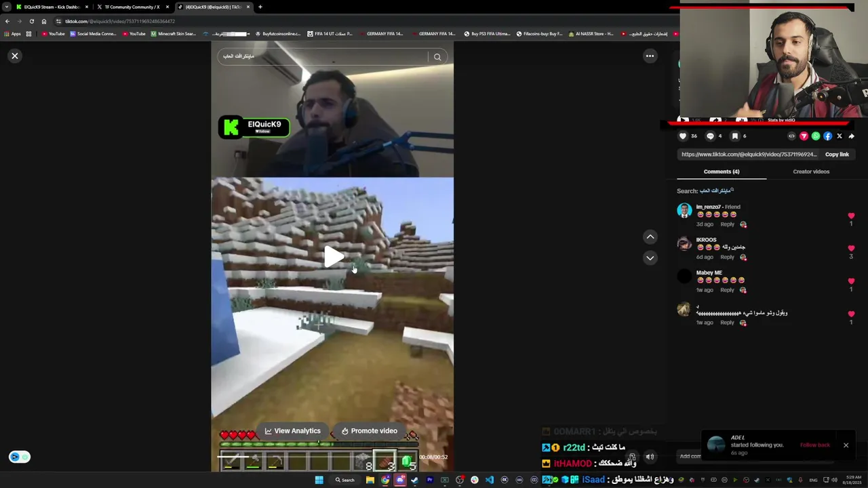Screen dimensions: 868x488
Task: Click the embed code icon
Action: click(791, 136)
